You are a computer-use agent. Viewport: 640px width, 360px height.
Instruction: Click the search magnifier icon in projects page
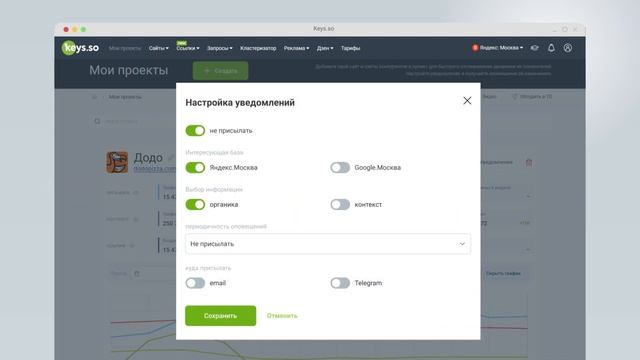(97, 121)
